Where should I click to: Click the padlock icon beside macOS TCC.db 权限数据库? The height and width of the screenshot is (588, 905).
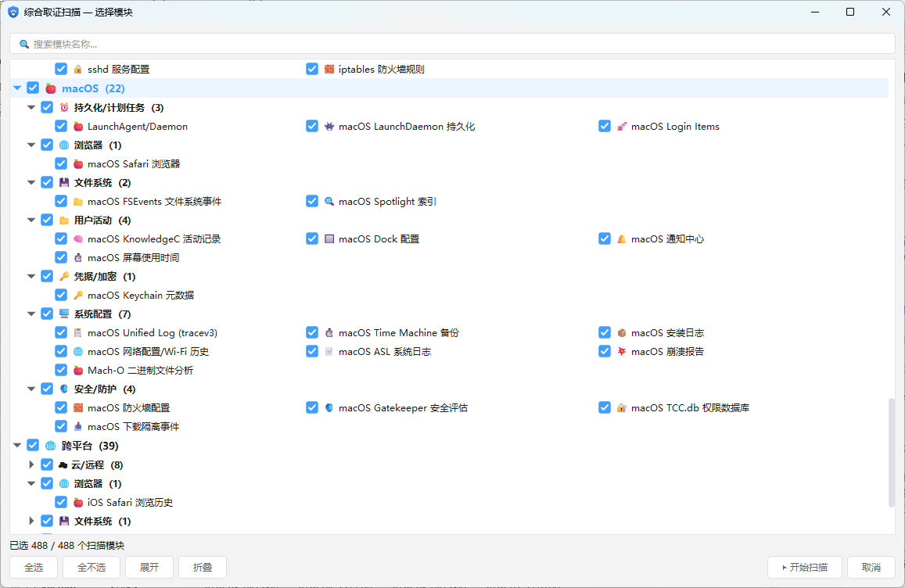point(622,407)
